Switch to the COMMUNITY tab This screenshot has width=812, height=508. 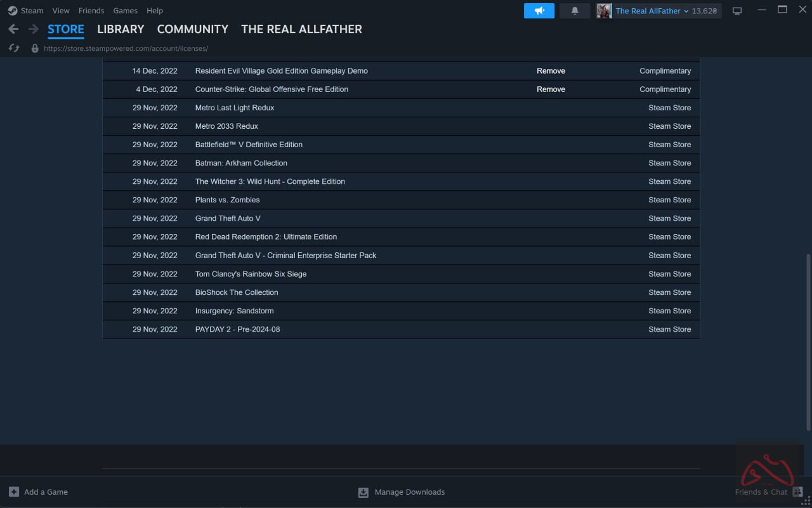click(192, 29)
